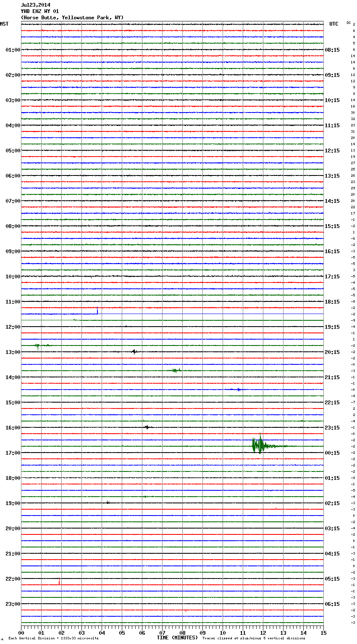Click the "UTC" time zone label
This screenshot has width=357, height=644.
334,24
